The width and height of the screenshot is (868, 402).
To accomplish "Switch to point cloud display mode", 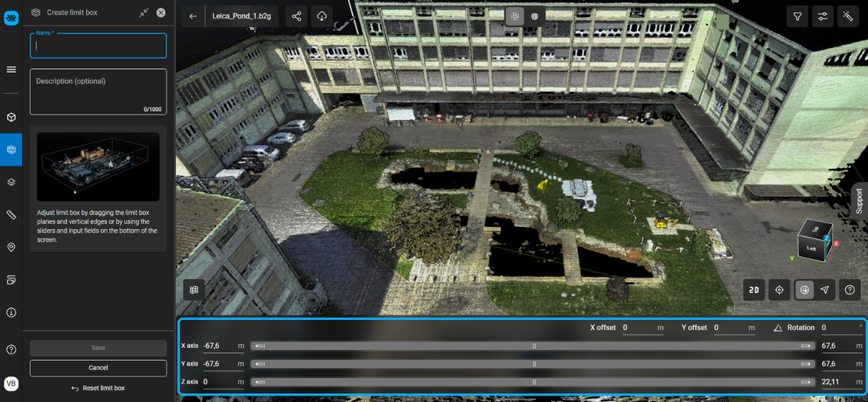I will pos(515,16).
